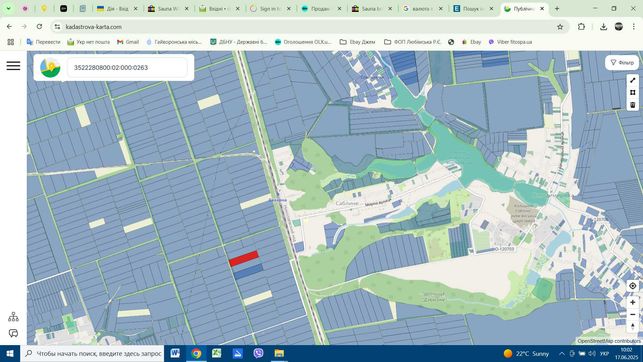The height and width of the screenshot is (362, 643).
Task: Click the Фільтр filter button
Action: pyautogui.click(x=622, y=63)
